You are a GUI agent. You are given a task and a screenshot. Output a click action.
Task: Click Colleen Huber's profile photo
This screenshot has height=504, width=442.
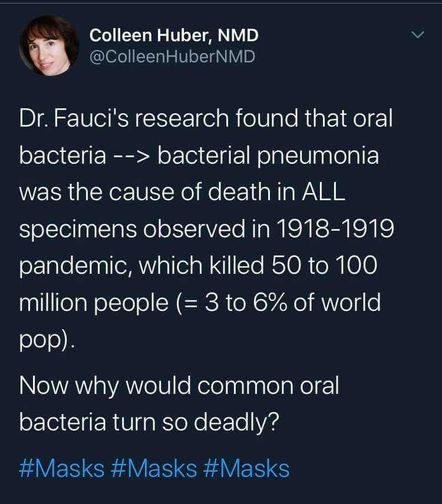50,46
